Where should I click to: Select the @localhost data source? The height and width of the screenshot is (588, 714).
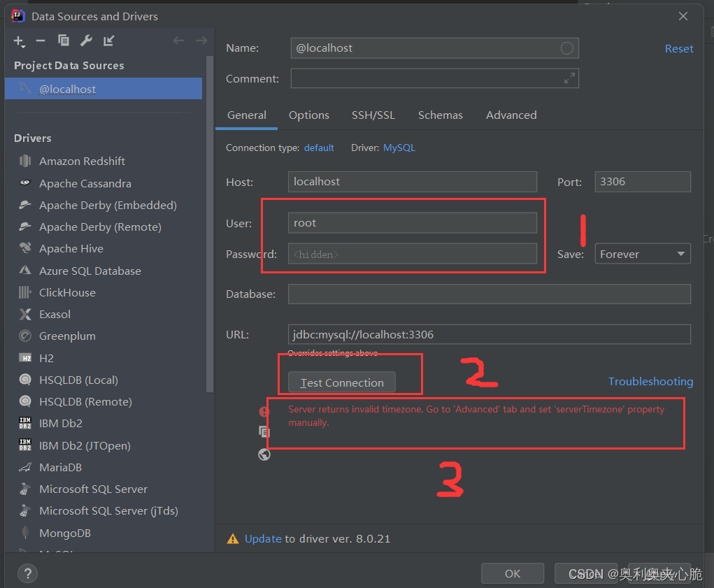coord(103,89)
